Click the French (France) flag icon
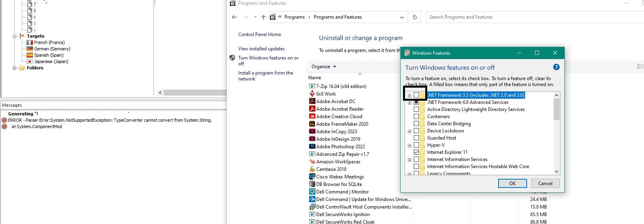 pyautogui.click(x=30, y=42)
